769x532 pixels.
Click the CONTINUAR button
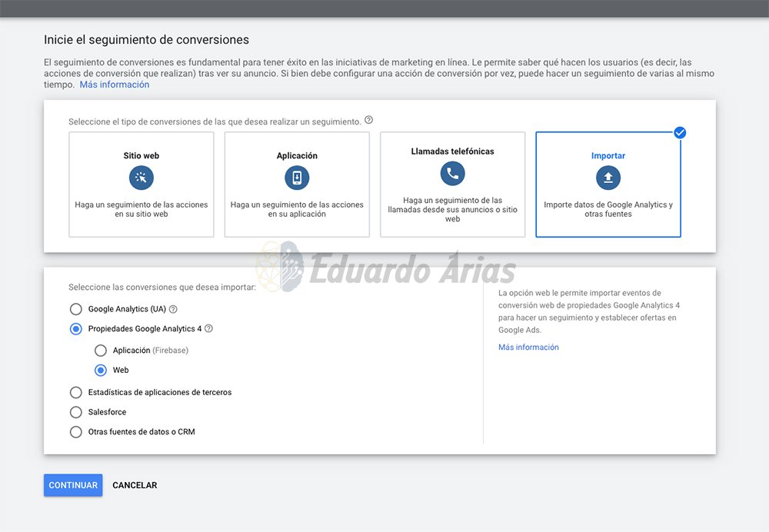click(x=73, y=485)
